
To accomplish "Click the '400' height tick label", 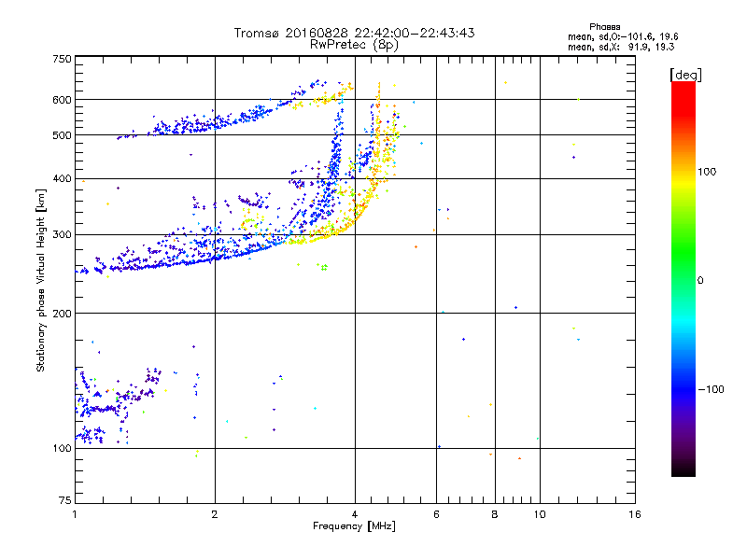I will [x=62, y=178].
